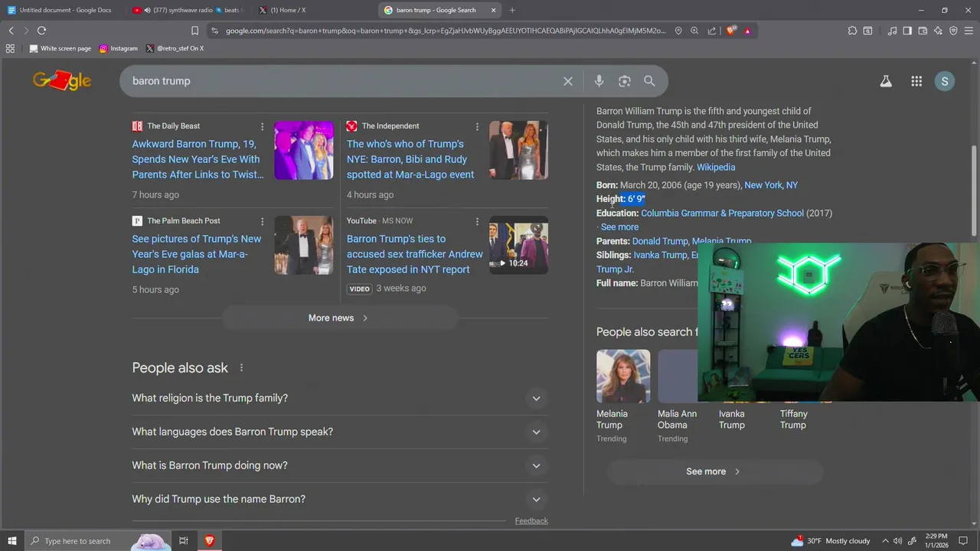
Task: Click the zoom magnifier icon in address bar
Action: click(x=694, y=31)
